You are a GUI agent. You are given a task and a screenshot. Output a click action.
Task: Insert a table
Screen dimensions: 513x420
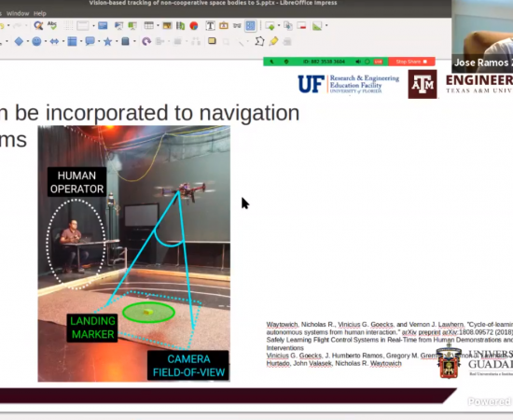pos(149,25)
